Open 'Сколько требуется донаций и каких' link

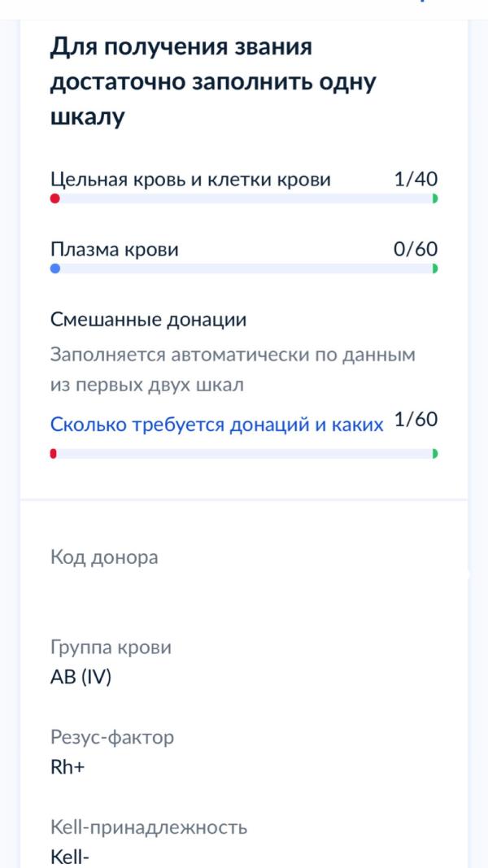point(216,424)
